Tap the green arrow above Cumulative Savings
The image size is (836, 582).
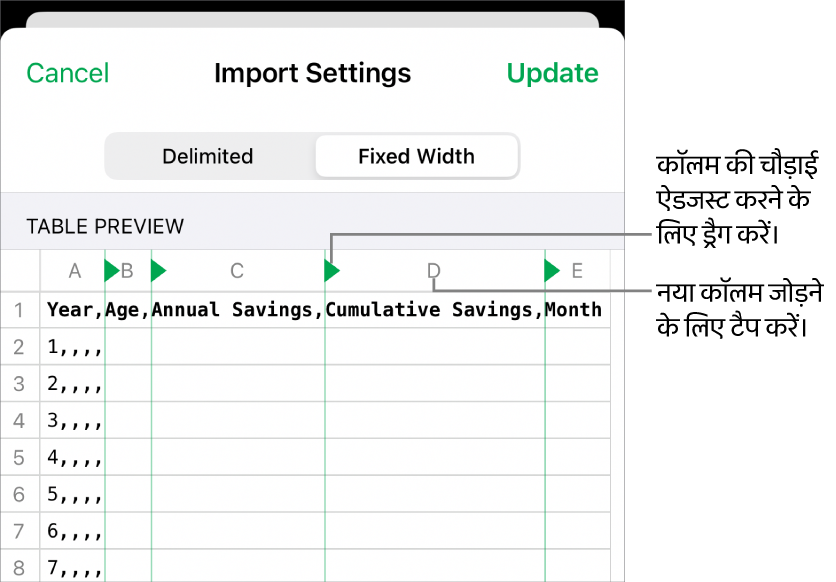point(330,270)
